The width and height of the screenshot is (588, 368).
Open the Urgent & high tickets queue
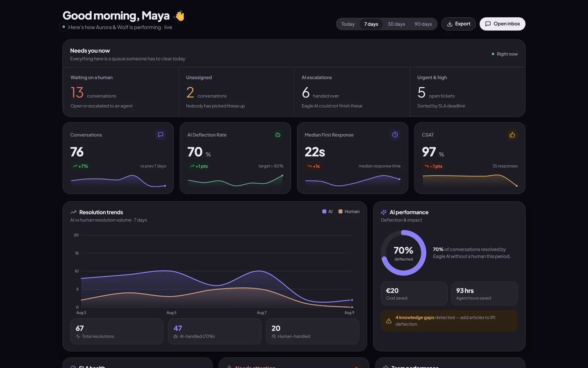(x=467, y=92)
